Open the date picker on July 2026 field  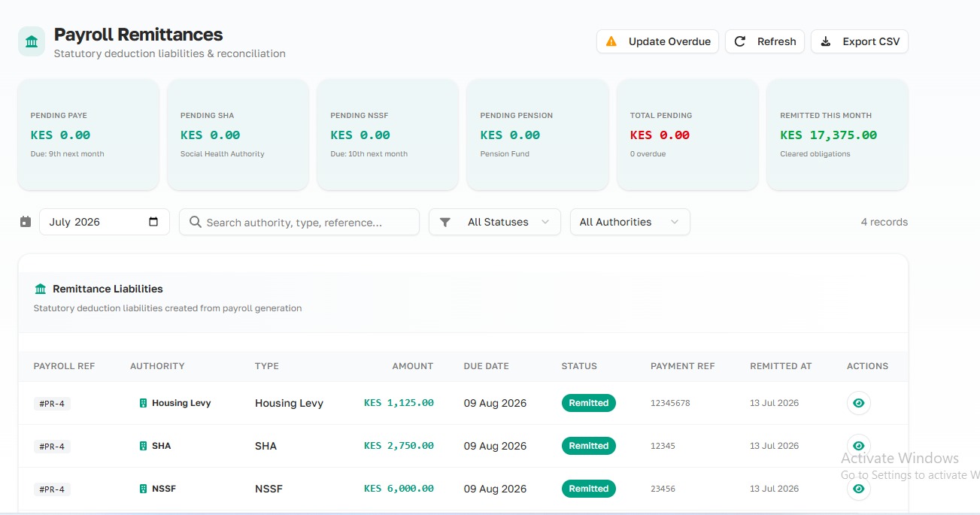(153, 222)
